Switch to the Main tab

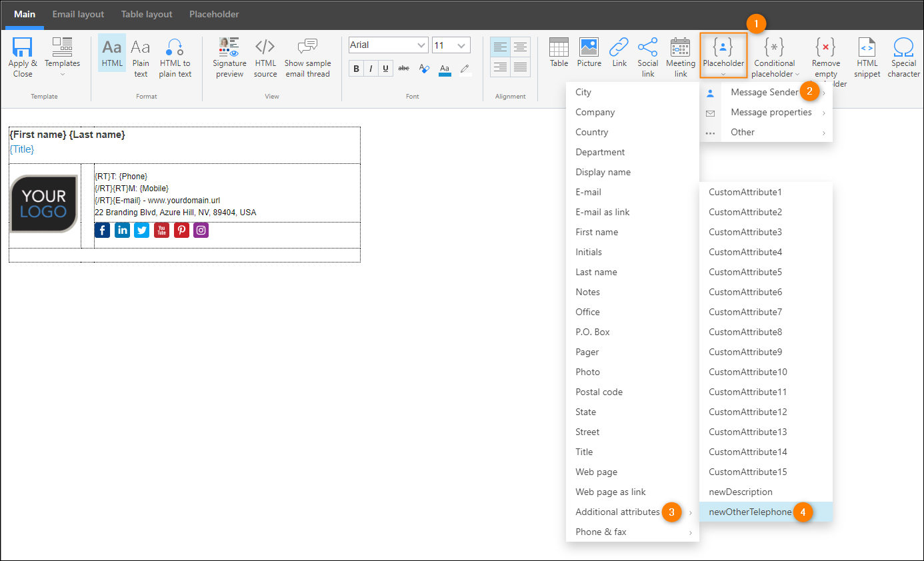pos(25,14)
